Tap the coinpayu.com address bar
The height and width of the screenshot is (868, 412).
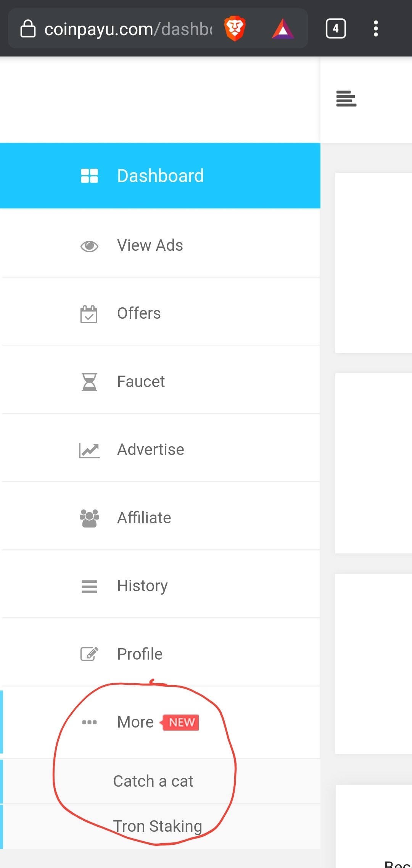point(128,29)
